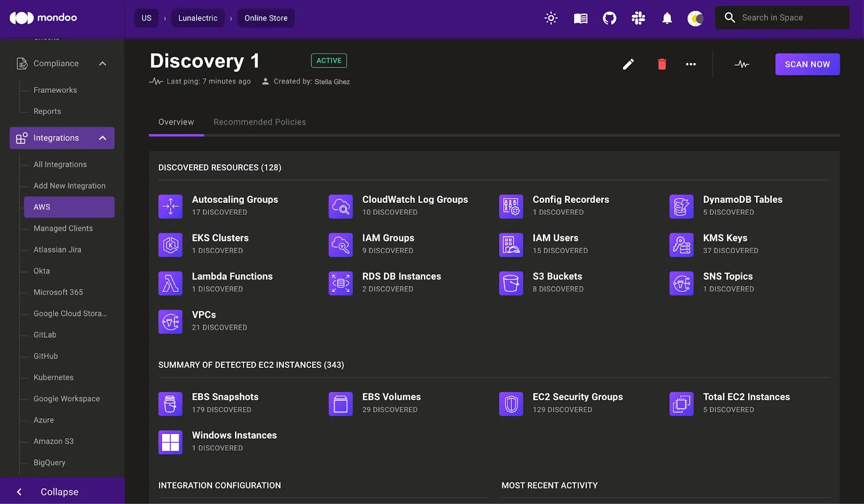Click the EC2 Security Groups icon
Screen dimensions: 864x504
(x=511, y=404)
